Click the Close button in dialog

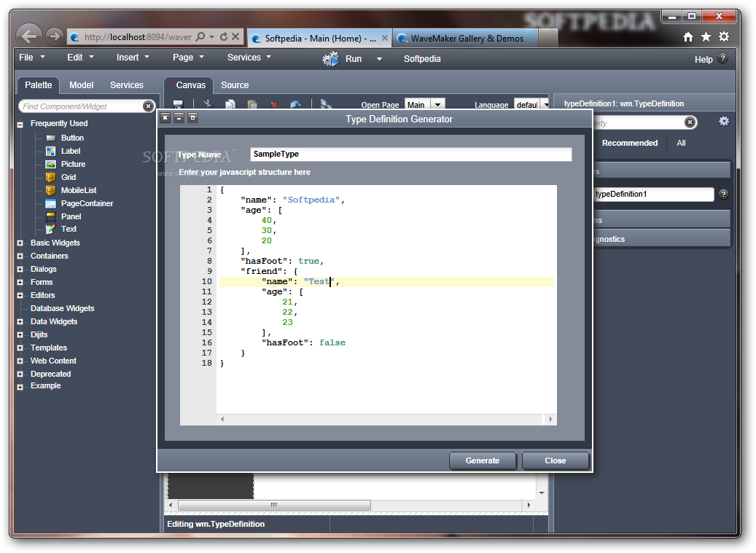click(x=555, y=460)
